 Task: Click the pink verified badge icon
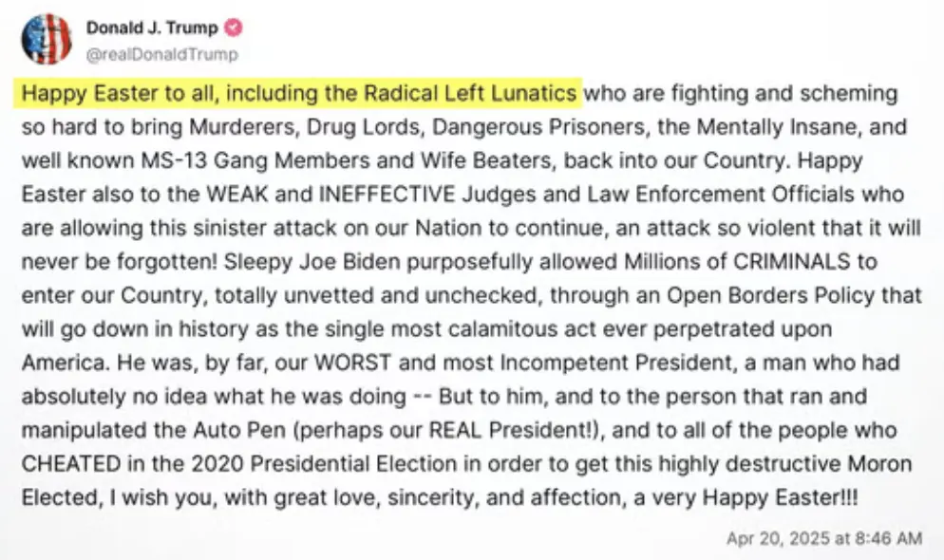[x=232, y=28]
